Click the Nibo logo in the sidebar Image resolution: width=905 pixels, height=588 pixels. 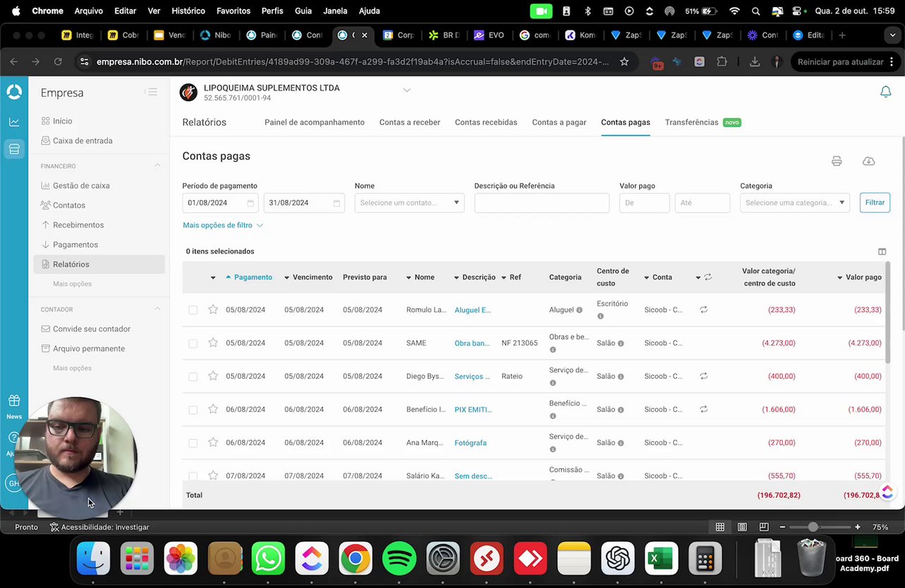tap(14, 92)
